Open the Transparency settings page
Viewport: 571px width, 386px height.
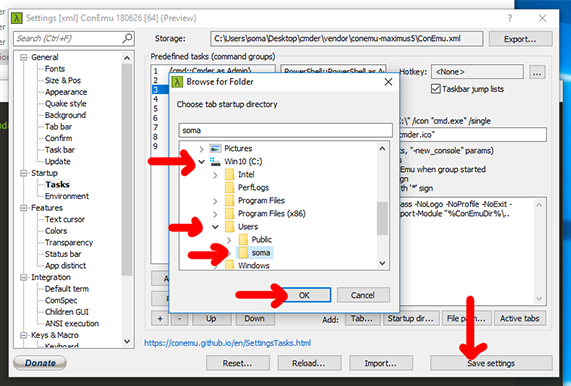(x=69, y=243)
